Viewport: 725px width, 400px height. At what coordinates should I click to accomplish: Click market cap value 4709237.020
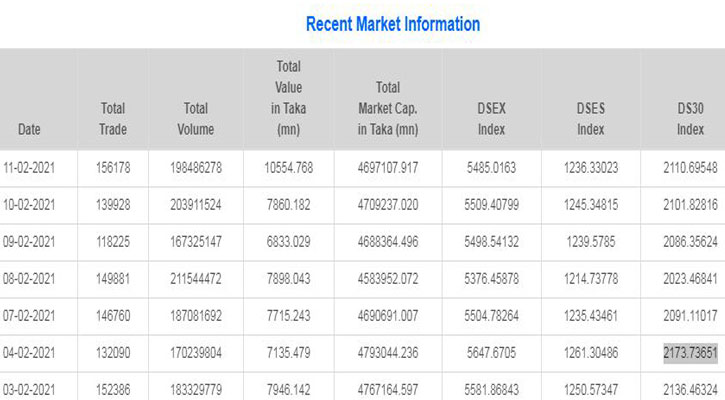tap(387, 205)
